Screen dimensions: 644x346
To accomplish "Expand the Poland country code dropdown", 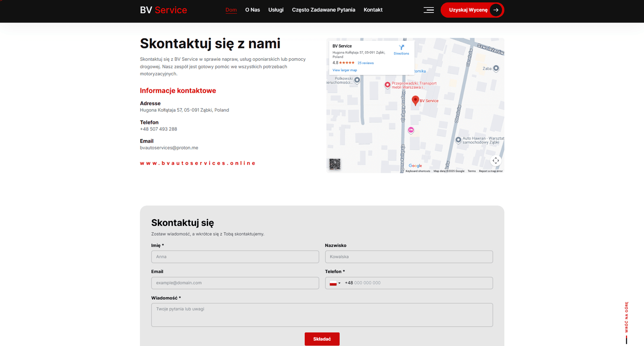I will (x=335, y=283).
